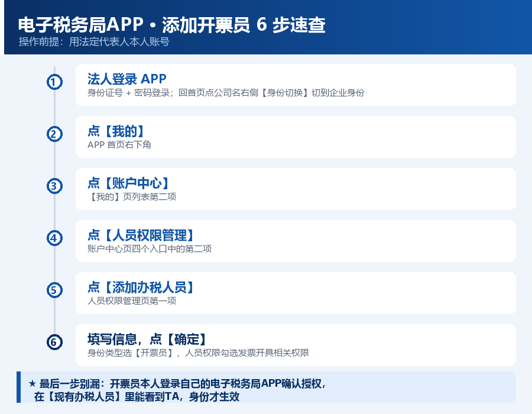Screen dimensions: 532x414
Task: Select the text "APP 首页右下角"
Action: coord(119,145)
